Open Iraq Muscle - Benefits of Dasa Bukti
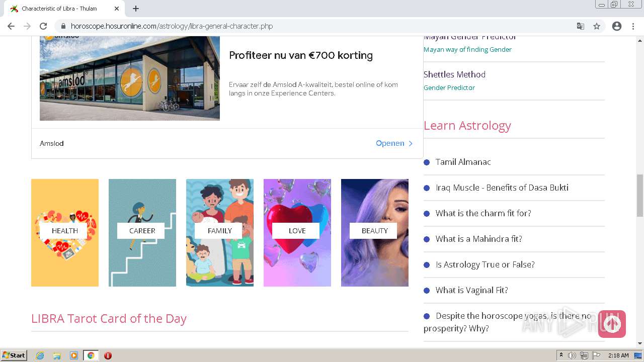The height and width of the screenshot is (362, 644). point(502,188)
